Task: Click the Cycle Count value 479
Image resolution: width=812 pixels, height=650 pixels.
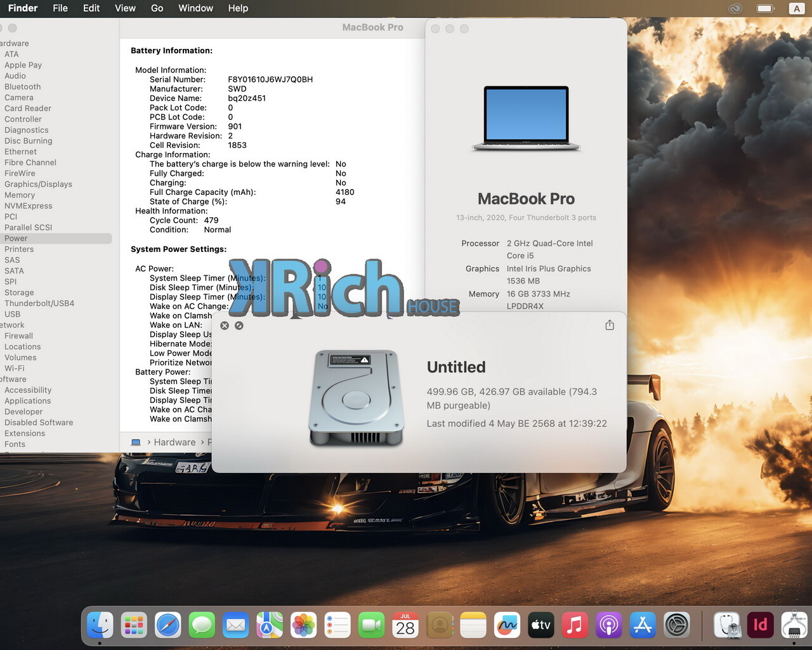Action: [x=211, y=221]
